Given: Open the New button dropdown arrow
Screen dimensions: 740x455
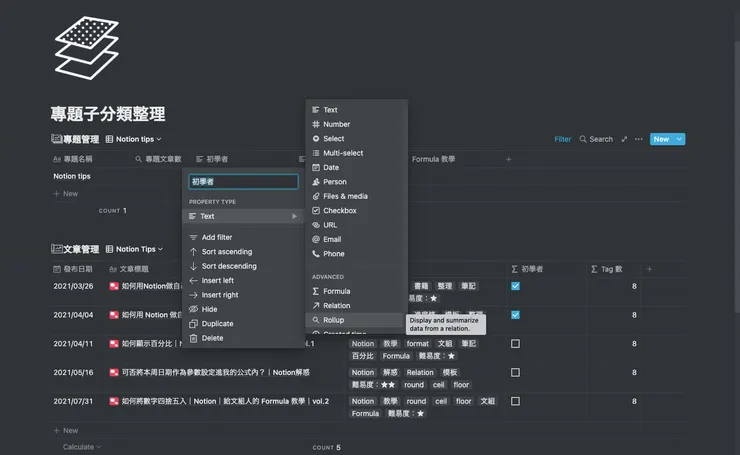Looking at the screenshot, I should coord(679,139).
